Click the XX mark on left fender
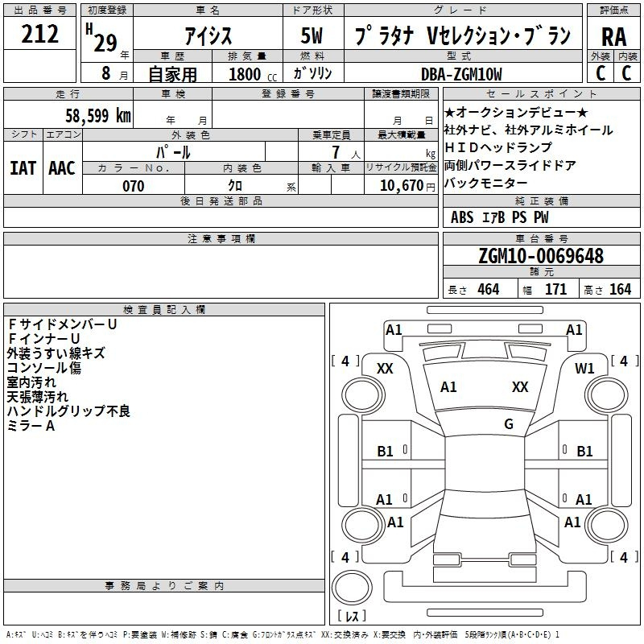Viewport: 644px width, 644px height. pos(385,368)
